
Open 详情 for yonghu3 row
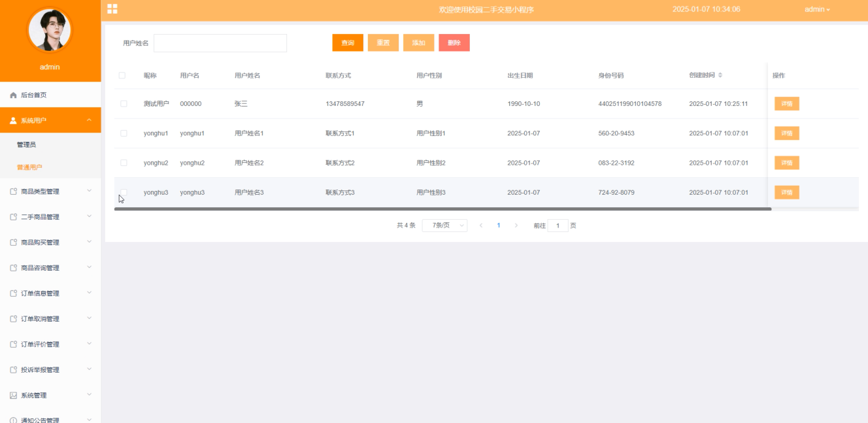[x=787, y=192]
